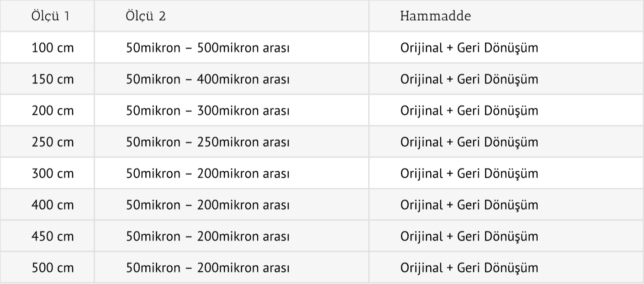Select the 150 cm cell
Image resolution: width=644 pixels, height=284 pixels.
[x=53, y=79]
